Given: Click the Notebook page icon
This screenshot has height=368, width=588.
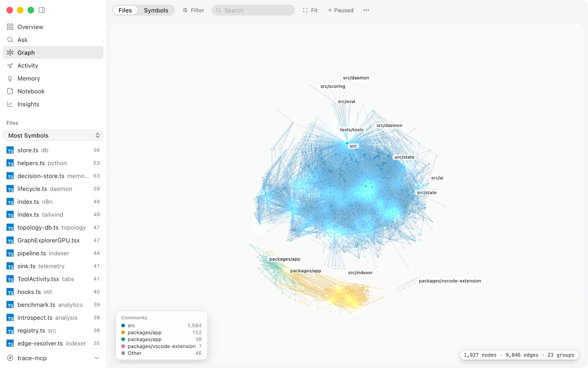Looking at the screenshot, I should pyautogui.click(x=10, y=91).
